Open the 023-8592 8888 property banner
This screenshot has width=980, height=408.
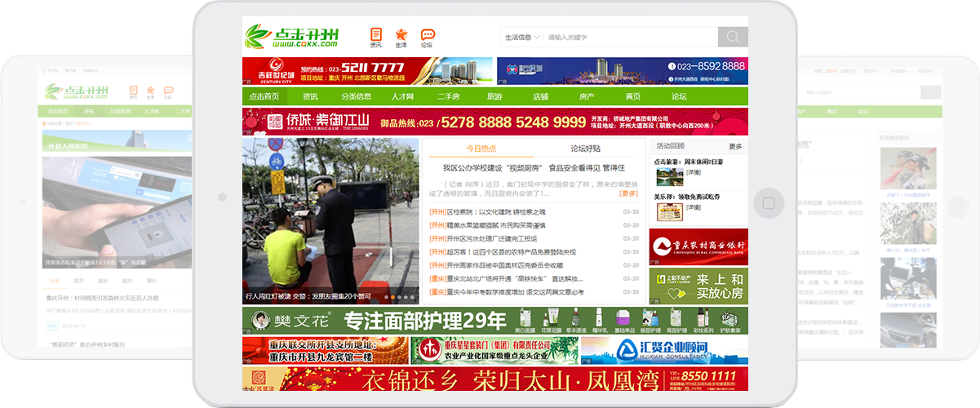click(622, 71)
